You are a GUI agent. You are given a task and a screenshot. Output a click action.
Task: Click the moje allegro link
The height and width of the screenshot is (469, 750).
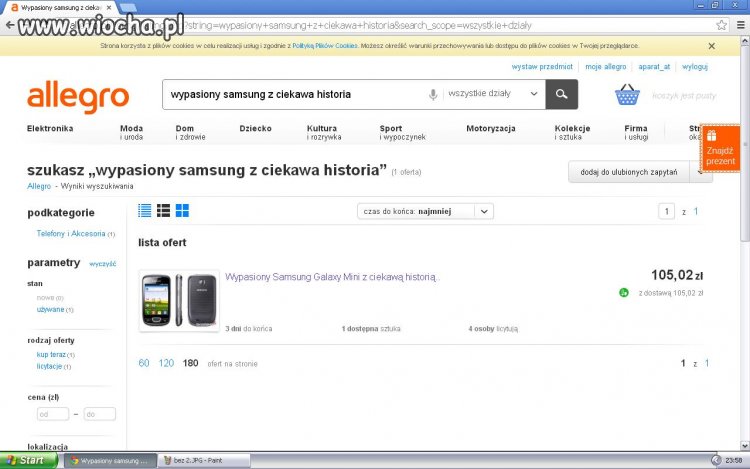[606, 66]
